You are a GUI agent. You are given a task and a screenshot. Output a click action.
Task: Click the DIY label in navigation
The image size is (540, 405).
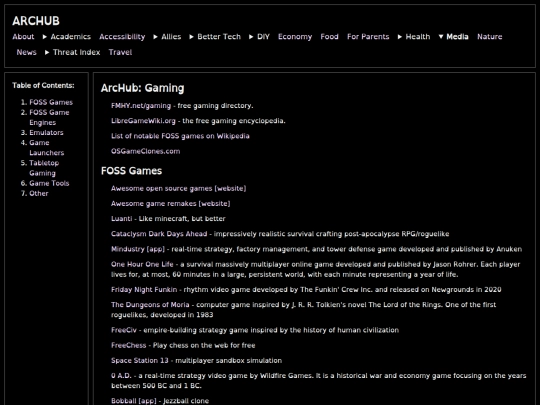coord(263,37)
